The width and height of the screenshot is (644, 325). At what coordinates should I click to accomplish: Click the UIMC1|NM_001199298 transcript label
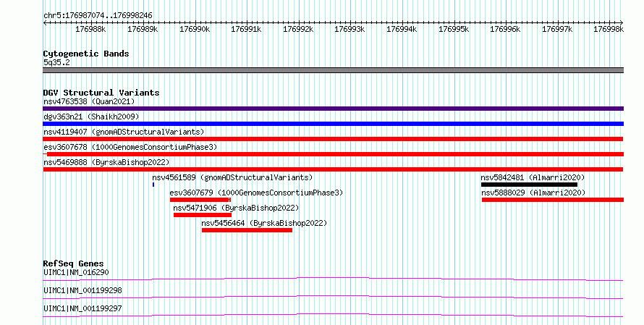click(82, 290)
